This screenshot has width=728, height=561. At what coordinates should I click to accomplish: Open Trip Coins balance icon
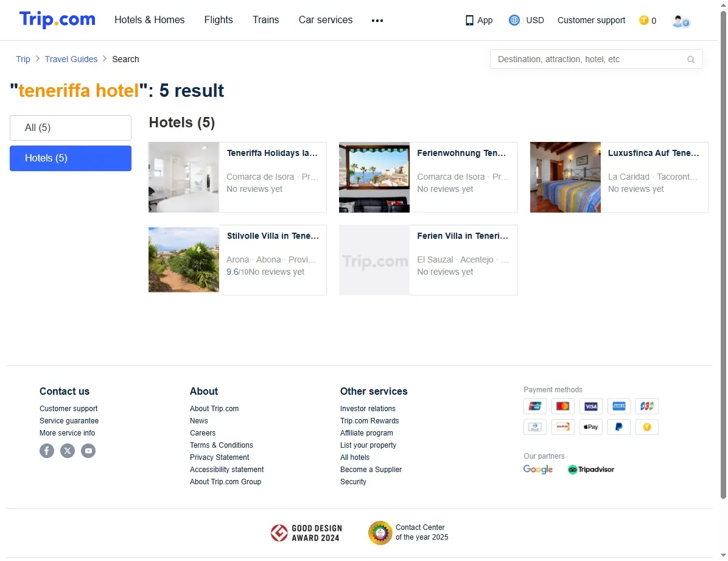point(643,20)
